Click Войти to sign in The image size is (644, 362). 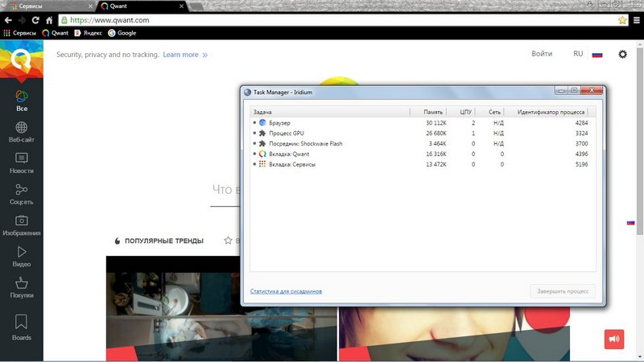point(542,54)
